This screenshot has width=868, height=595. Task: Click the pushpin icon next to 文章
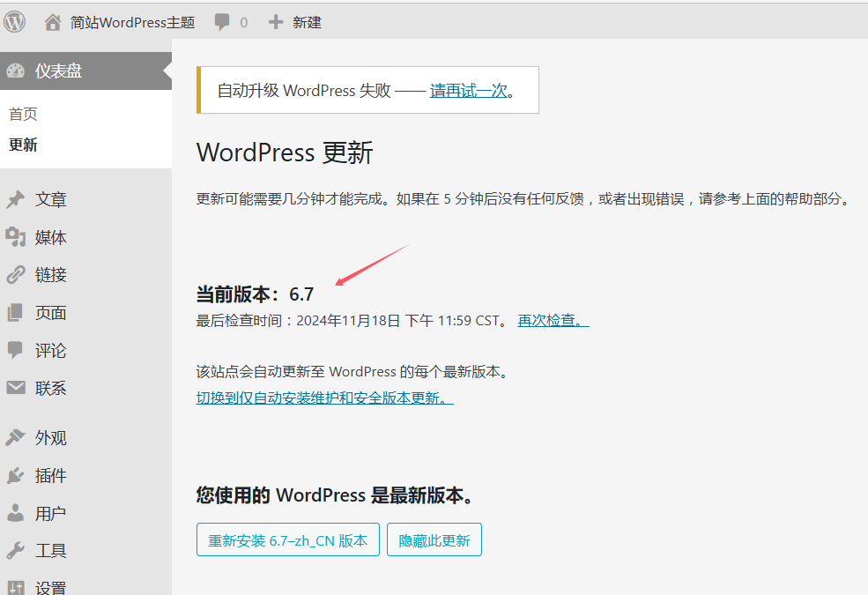coord(16,199)
